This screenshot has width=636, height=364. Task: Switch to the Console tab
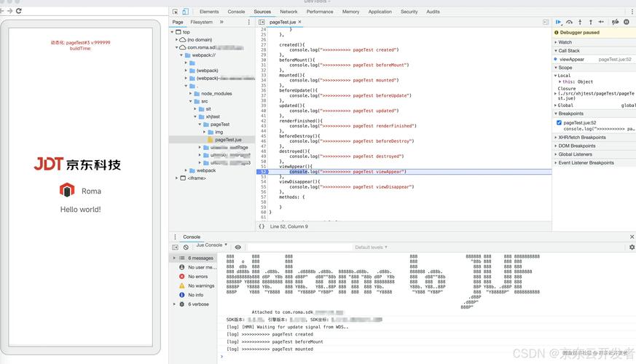236,12
